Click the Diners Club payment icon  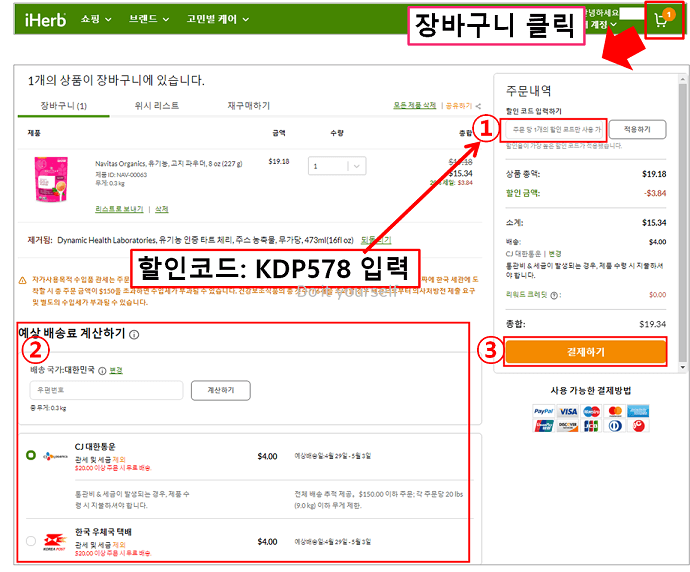pos(615,425)
